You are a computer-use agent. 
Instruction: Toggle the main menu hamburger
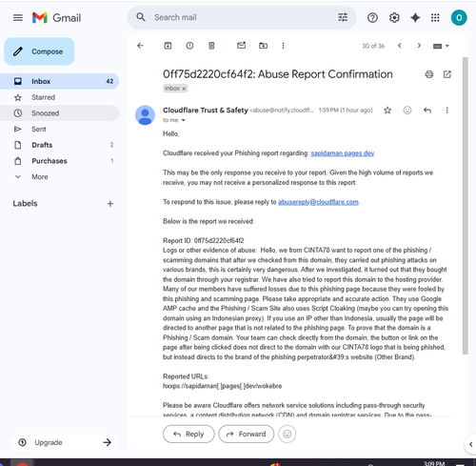coord(18,17)
